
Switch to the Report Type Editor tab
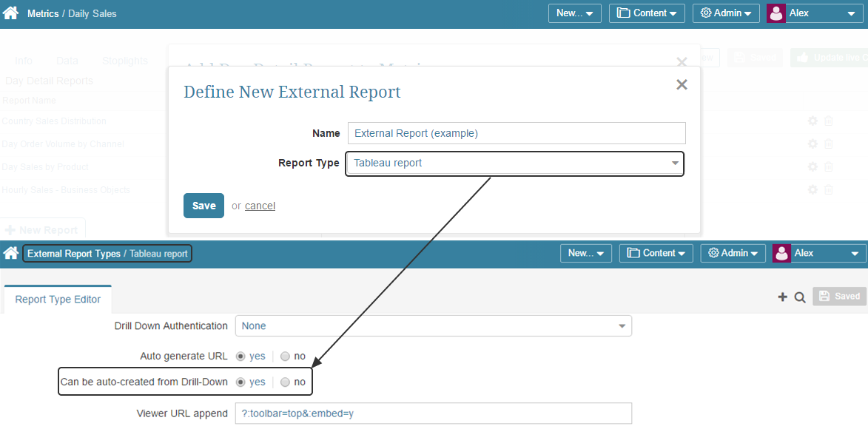coord(57,299)
